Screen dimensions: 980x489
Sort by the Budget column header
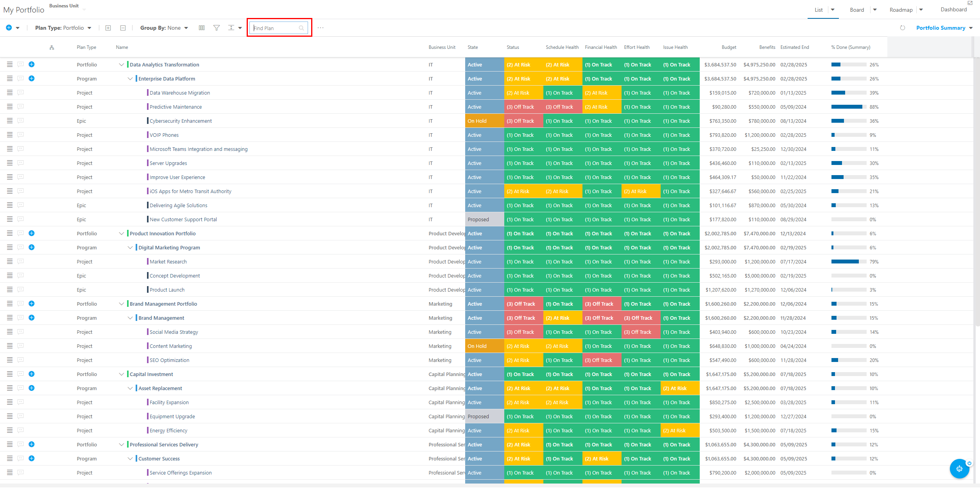coord(729,47)
